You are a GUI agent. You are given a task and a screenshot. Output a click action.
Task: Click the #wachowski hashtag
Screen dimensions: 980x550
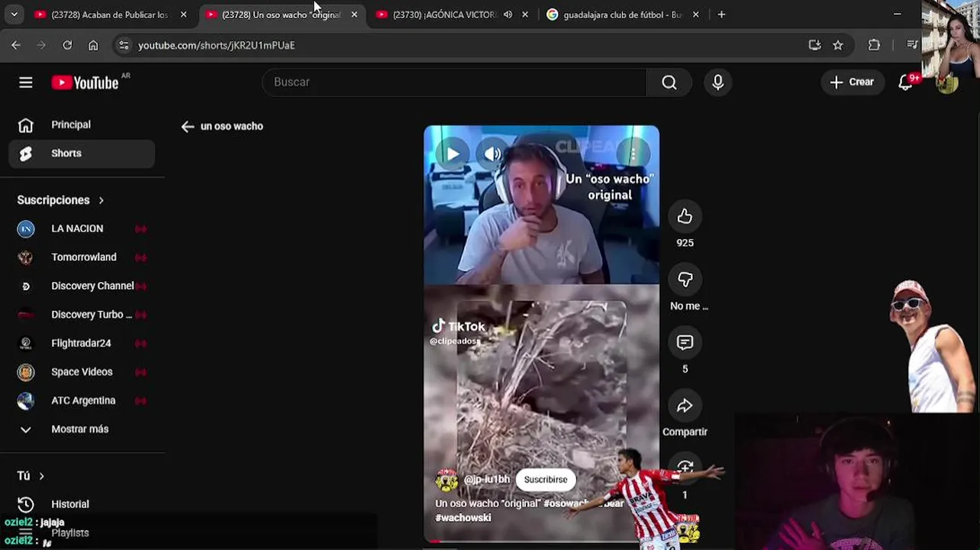(463, 518)
